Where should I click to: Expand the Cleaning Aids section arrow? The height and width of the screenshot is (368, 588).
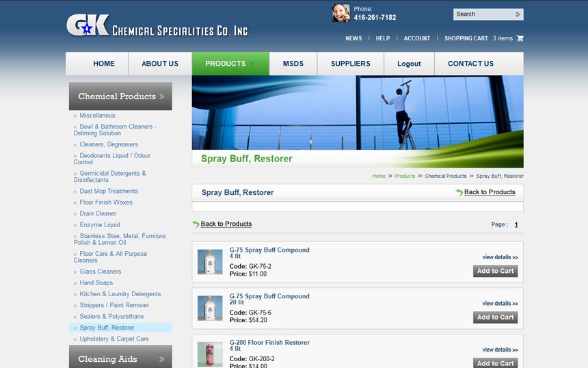(162, 359)
